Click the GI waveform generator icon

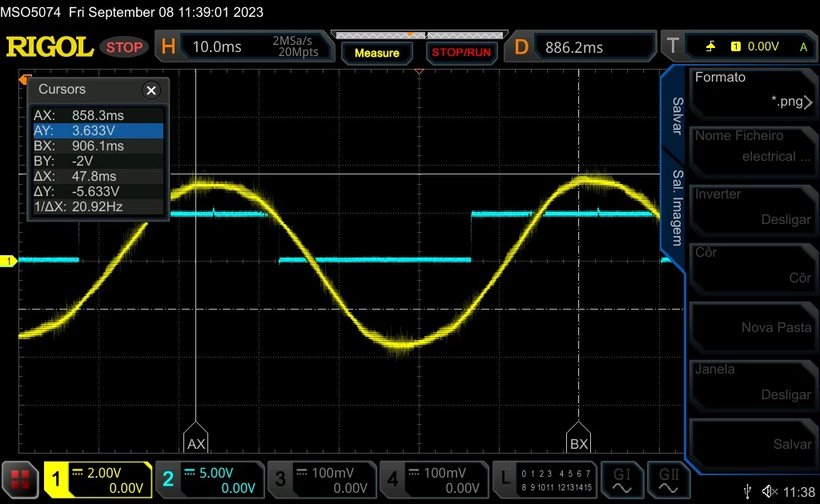(621, 480)
